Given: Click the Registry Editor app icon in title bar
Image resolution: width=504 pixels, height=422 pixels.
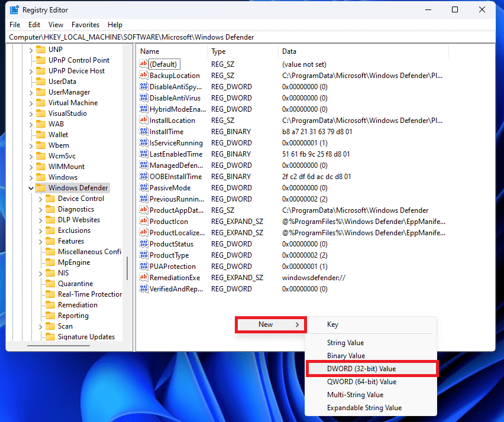Looking at the screenshot, I should point(14,10).
